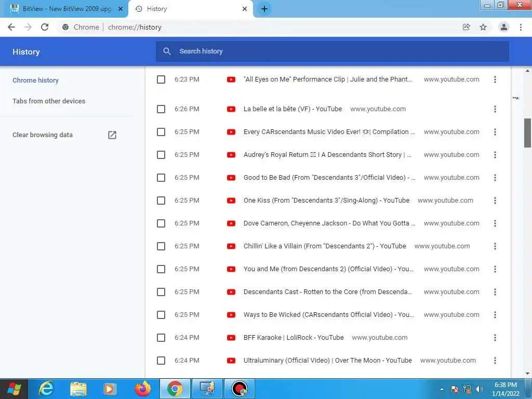Open three-dot menu for Rotten to the Core
This screenshot has height=399, width=532.
pos(495,292)
